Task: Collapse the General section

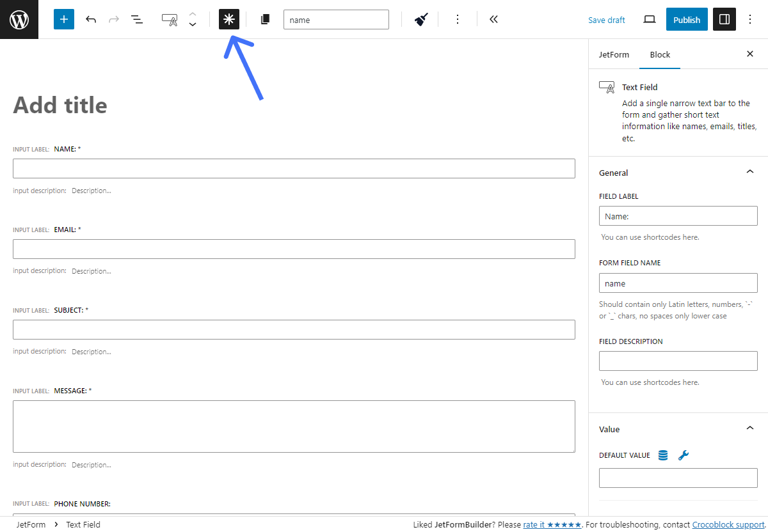Action: click(749, 171)
